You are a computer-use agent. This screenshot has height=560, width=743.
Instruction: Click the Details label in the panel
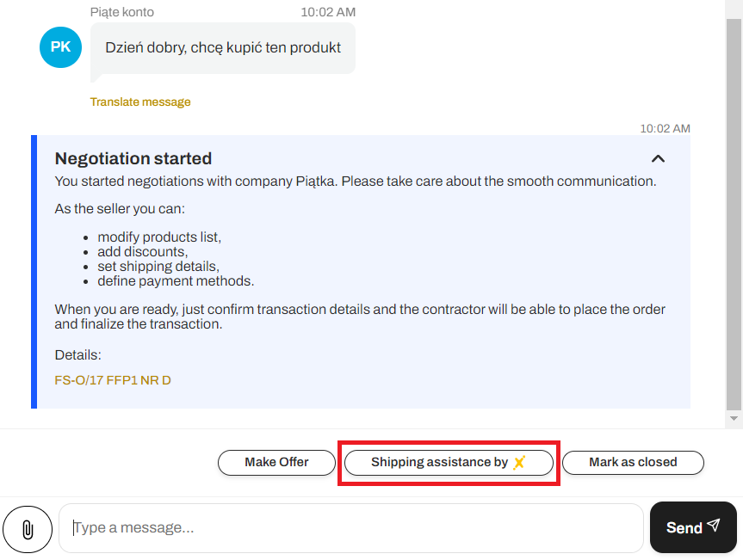tap(77, 355)
